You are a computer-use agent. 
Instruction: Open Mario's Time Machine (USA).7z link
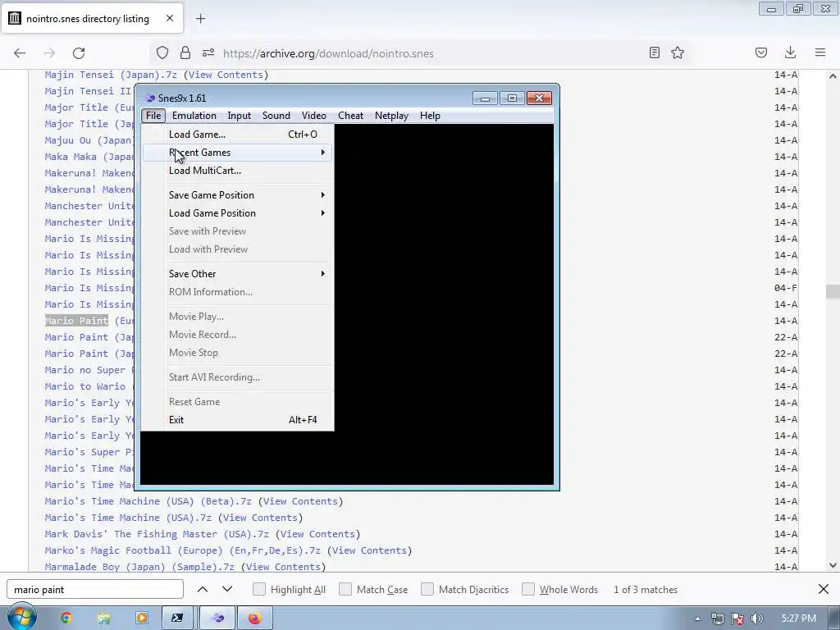pos(128,518)
